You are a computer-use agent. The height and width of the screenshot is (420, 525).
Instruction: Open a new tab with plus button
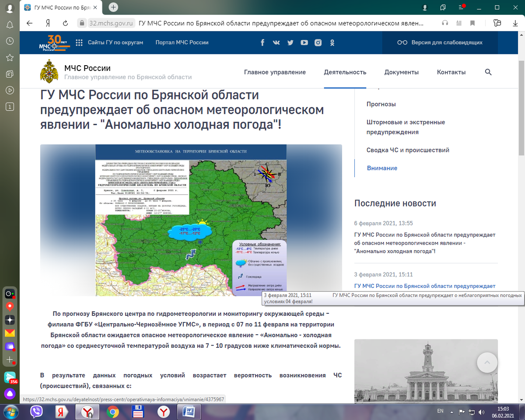pos(113,7)
